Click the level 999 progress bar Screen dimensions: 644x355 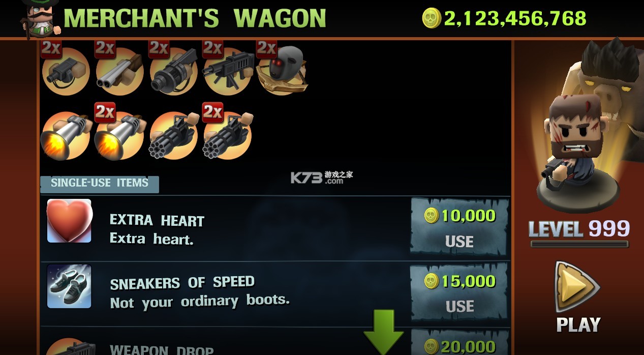click(578, 244)
